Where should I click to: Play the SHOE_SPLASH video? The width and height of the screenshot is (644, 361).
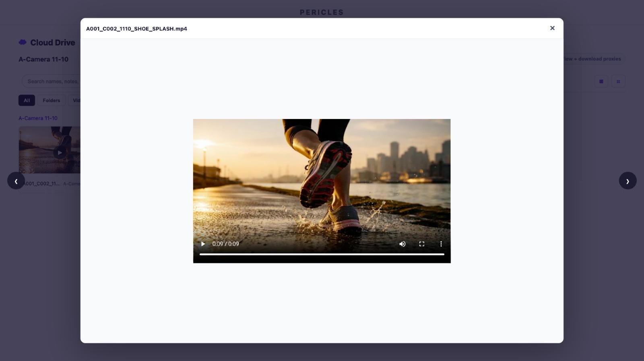coord(203,244)
